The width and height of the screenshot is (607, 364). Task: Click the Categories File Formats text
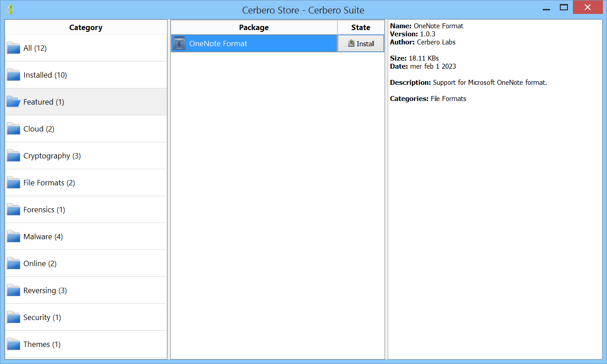point(428,99)
